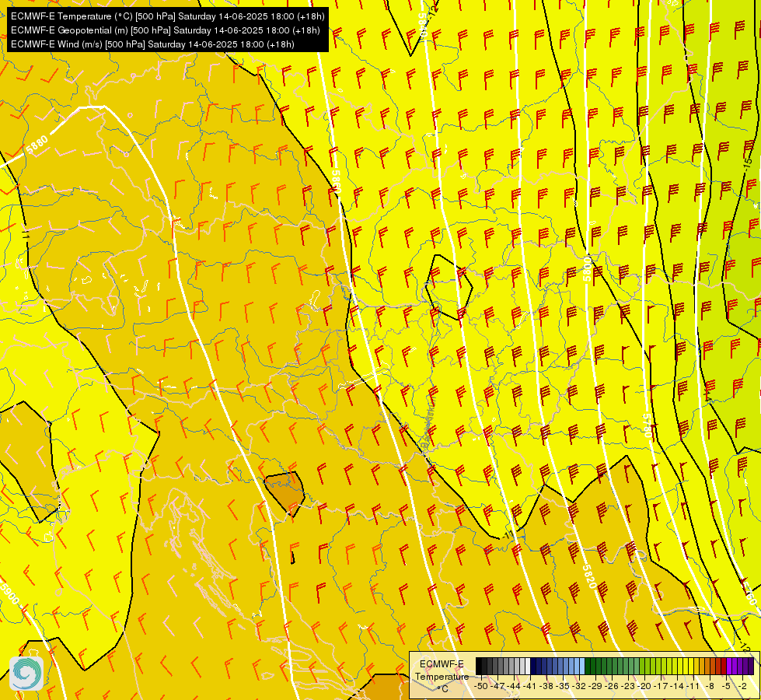Click the -2 legend tick label
The image size is (761, 700).
pyautogui.click(x=742, y=686)
